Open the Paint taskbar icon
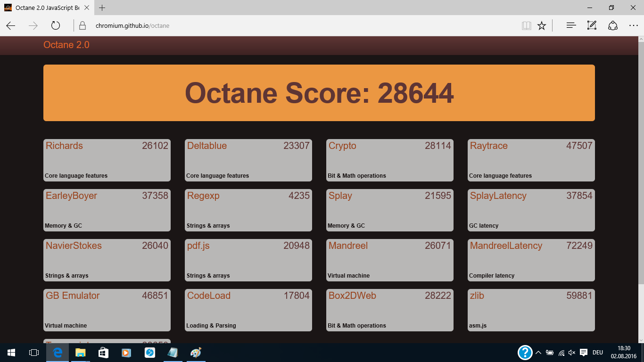The height and width of the screenshot is (362, 644). pyautogui.click(x=195, y=353)
